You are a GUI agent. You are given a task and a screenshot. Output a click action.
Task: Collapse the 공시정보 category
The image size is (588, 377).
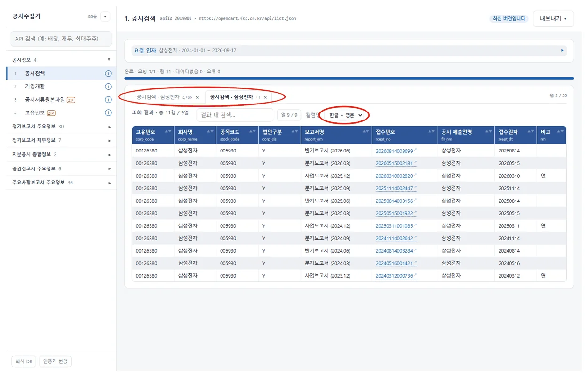61,60
